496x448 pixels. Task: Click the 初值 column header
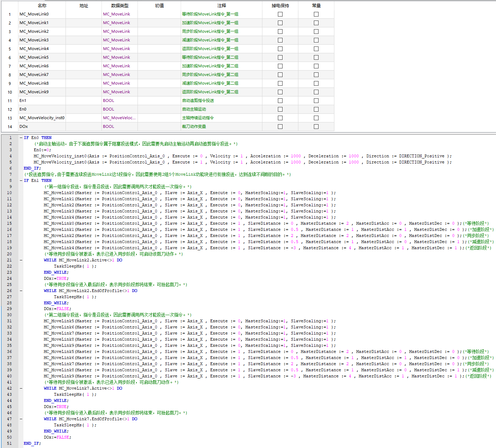(159, 6)
